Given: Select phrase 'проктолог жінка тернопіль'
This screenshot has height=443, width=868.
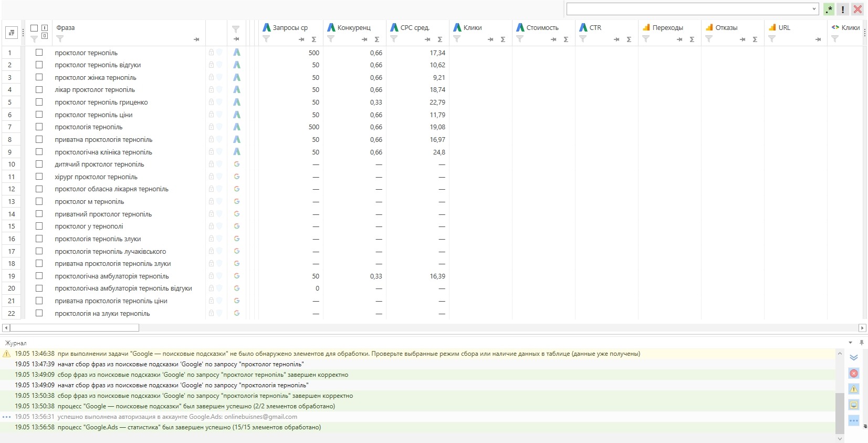Looking at the screenshot, I should 96,77.
